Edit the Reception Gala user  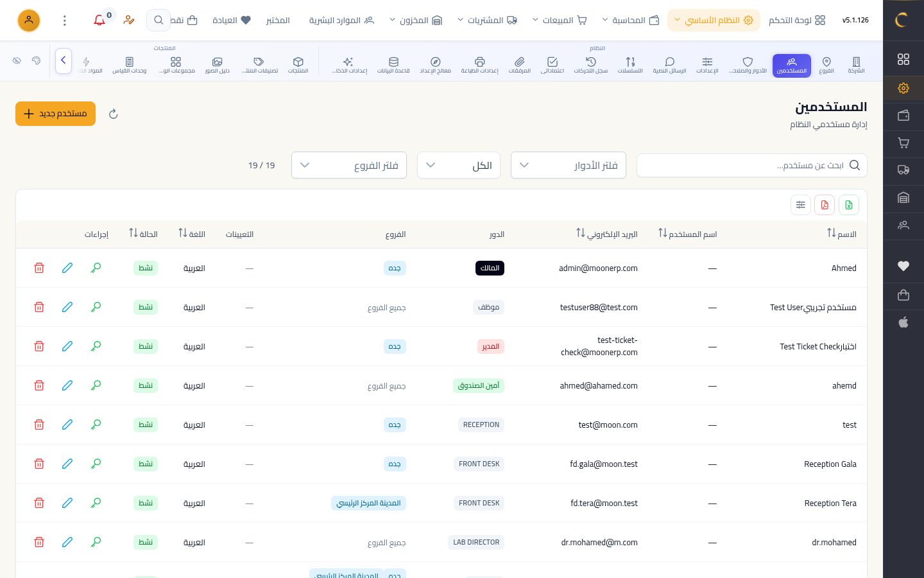click(67, 464)
